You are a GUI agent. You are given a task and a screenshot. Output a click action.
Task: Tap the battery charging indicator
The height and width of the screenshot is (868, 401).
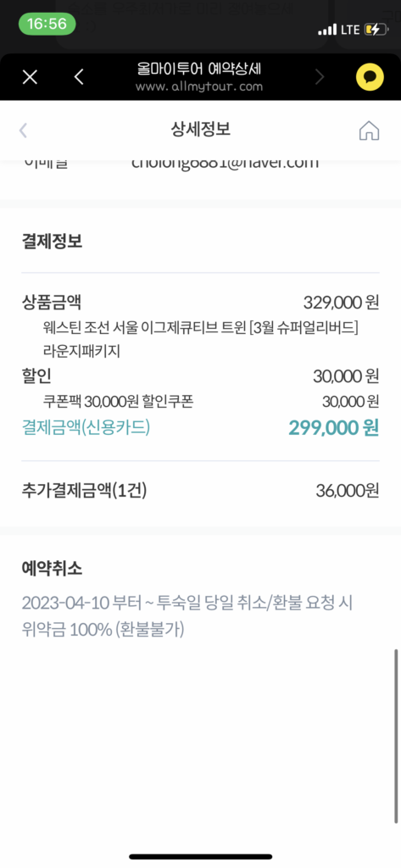click(x=376, y=30)
